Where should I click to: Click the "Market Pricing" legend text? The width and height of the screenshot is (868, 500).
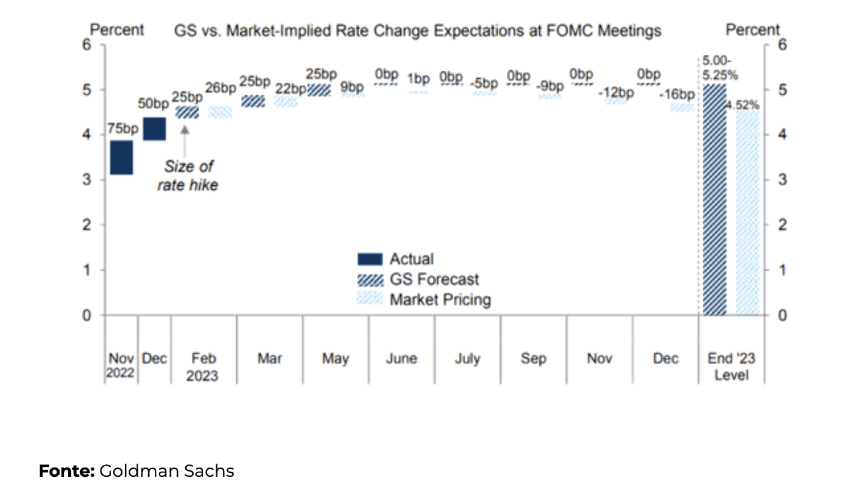click(x=440, y=300)
